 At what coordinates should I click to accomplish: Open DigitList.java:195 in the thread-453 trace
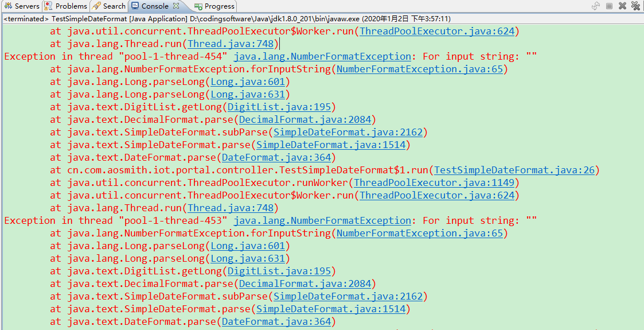pos(279,271)
